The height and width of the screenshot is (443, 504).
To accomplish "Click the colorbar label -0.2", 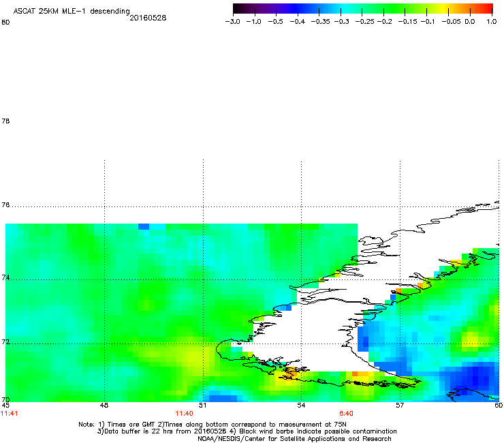I will [384, 22].
